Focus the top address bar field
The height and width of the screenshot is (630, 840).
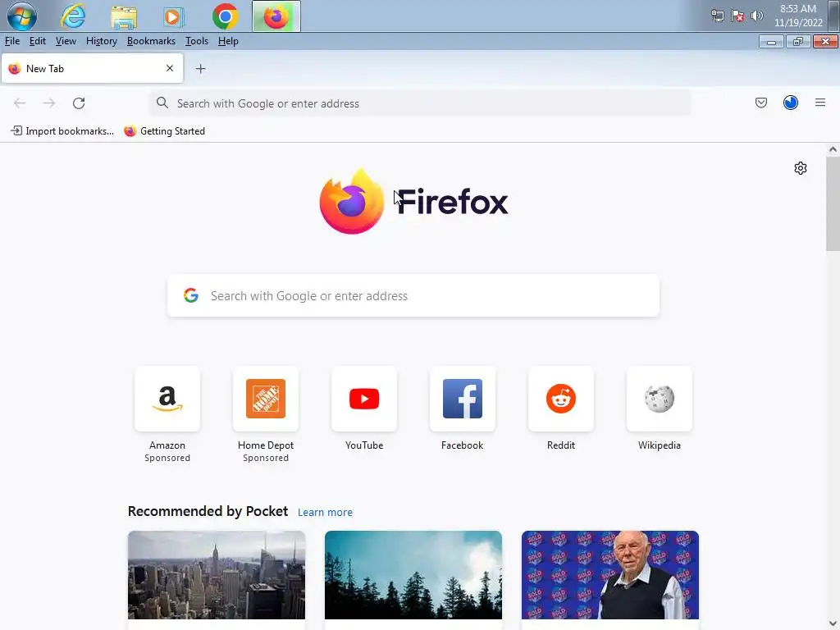(421, 103)
